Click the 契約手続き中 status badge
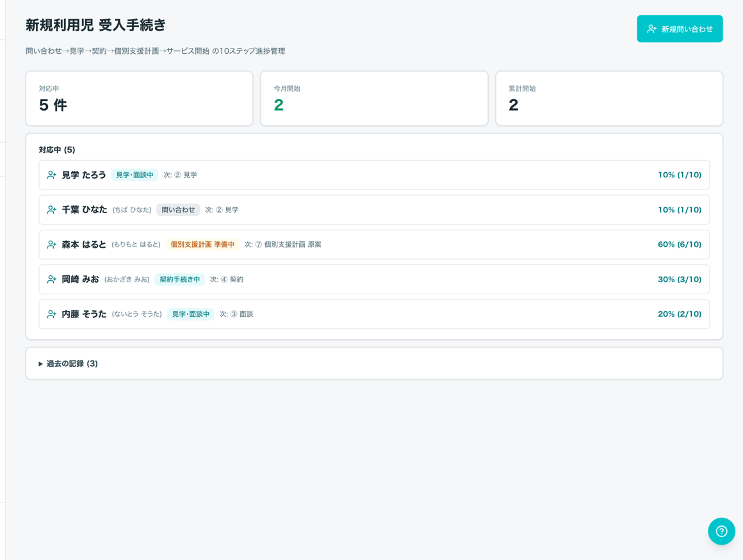 (179, 279)
